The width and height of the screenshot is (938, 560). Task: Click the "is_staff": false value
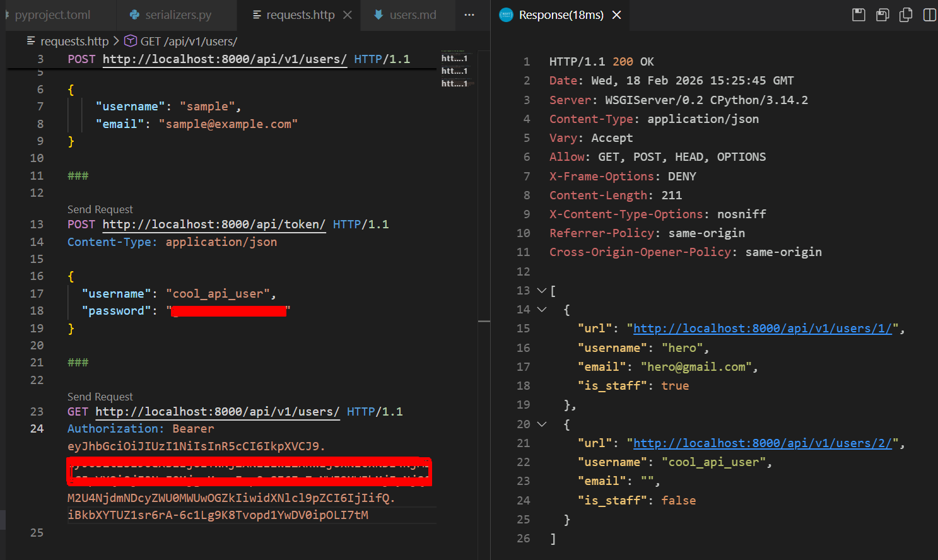[679, 501]
